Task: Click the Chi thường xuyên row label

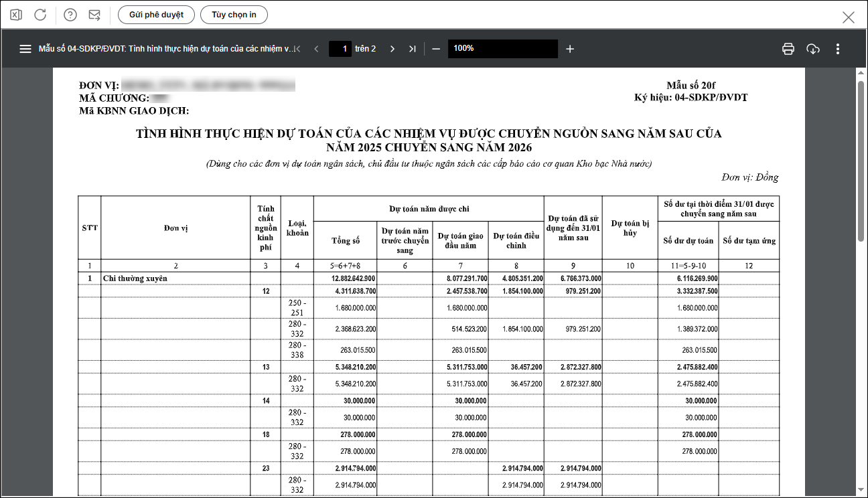Action: (135, 278)
